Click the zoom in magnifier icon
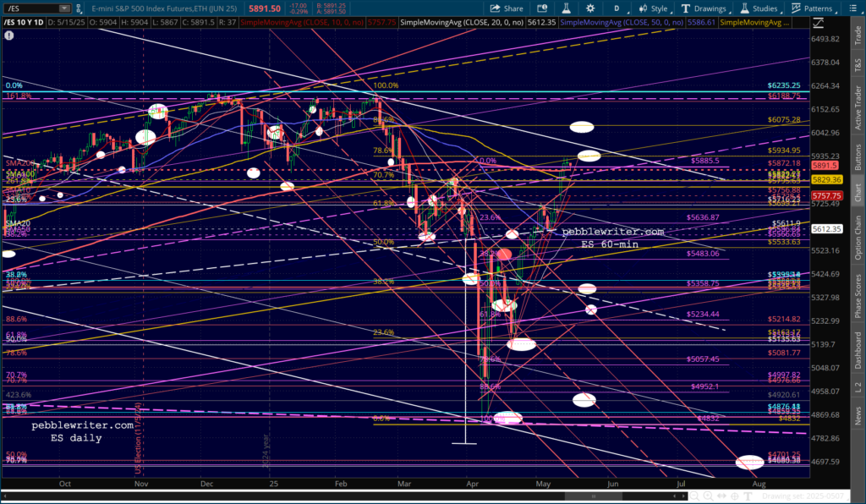This screenshot has height=504, width=866. [x=708, y=496]
